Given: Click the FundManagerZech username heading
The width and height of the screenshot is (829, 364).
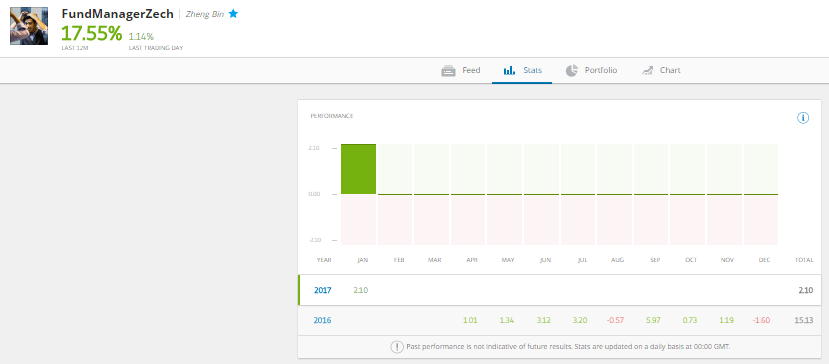Looking at the screenshot, I should point(117,14).
